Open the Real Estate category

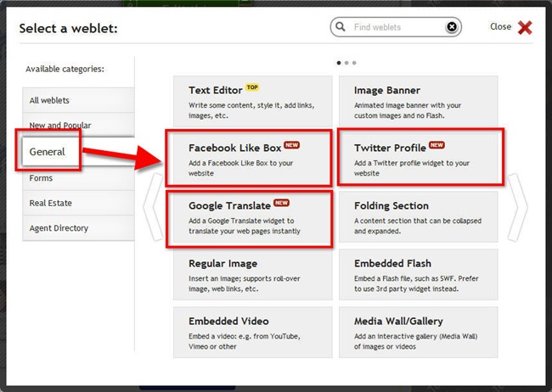tap(78, 203)
